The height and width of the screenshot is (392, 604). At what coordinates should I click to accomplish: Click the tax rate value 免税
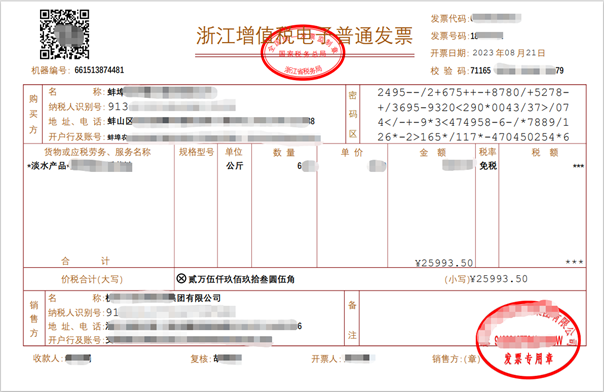tap(488, 166)
